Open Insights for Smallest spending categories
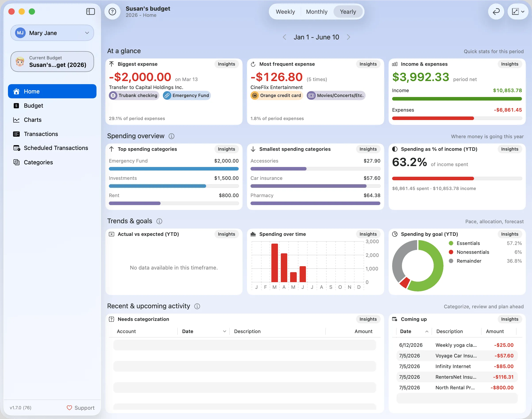The height and width of the screenshot is (419, 532). 368,149
